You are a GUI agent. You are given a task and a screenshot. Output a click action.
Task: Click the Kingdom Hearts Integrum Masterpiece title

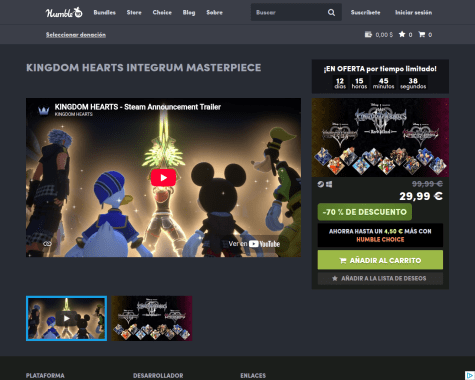click(144, 68)
